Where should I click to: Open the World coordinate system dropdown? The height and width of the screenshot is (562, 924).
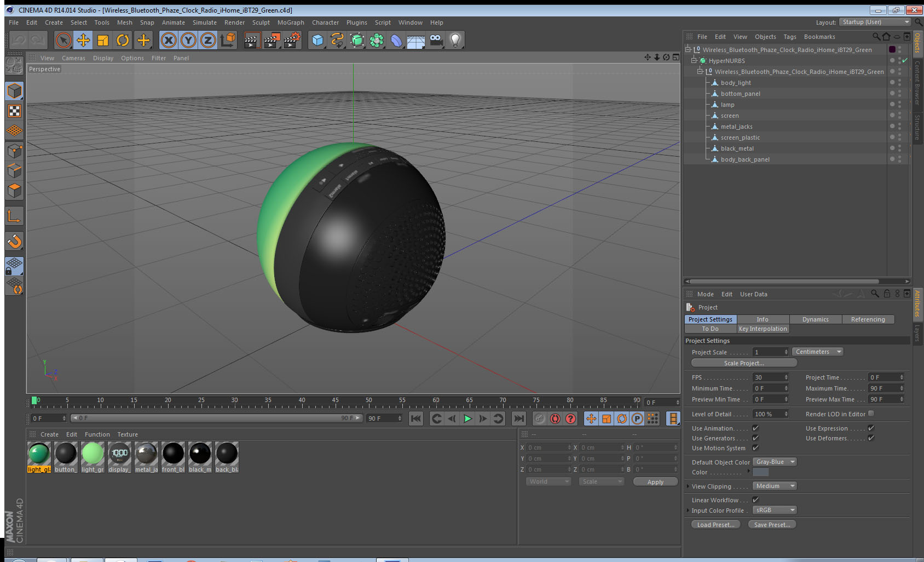coord(548,481)
